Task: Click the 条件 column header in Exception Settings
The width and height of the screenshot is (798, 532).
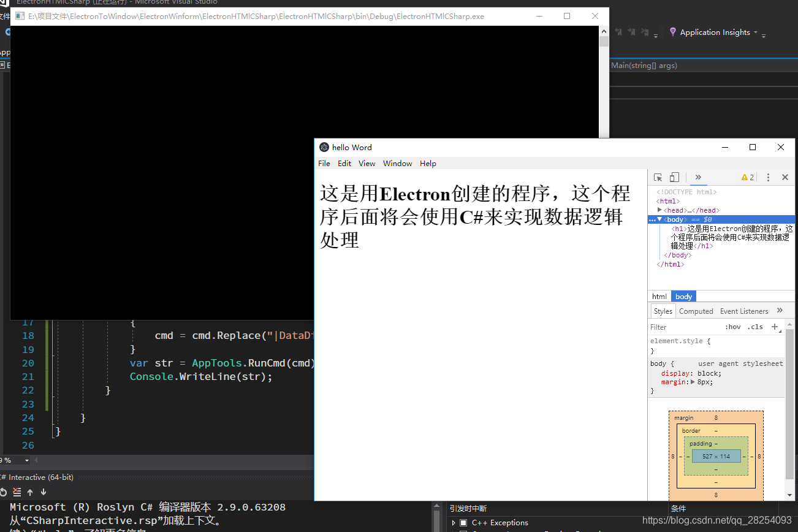Action: [678, 509]
